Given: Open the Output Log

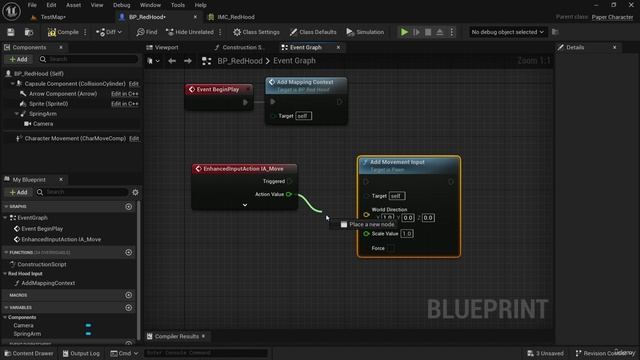Looking at the screenshot, I should pyautogui.click(x=81, y=353).
